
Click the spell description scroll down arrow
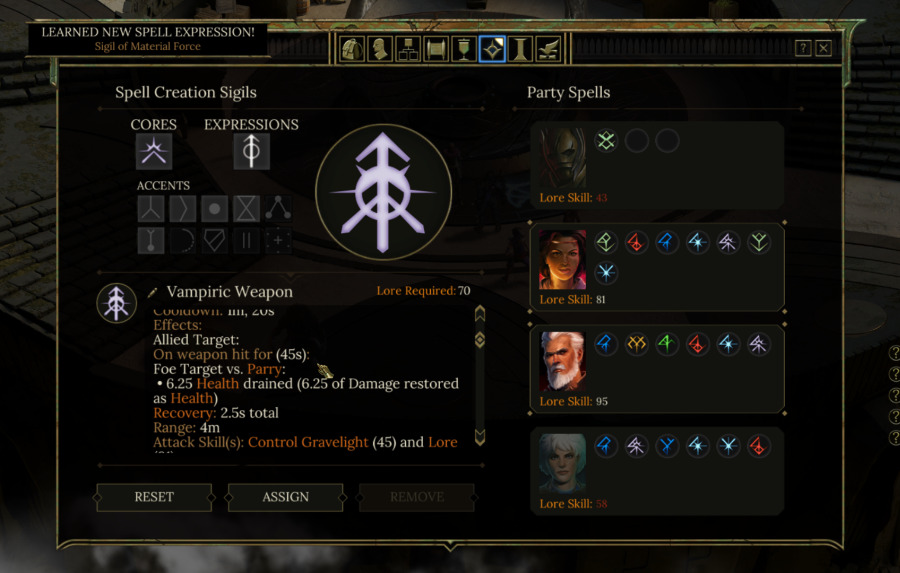[480, 438]
